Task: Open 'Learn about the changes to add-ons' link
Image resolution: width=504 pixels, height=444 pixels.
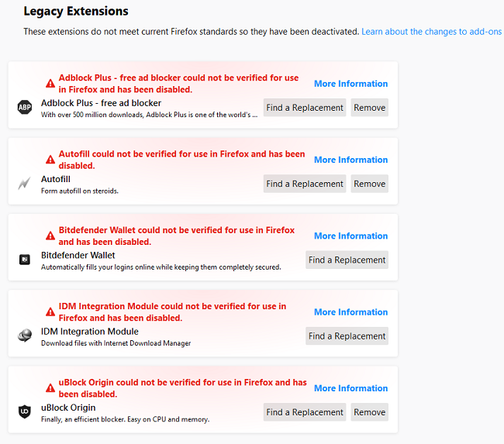Action: click(432, 32)
